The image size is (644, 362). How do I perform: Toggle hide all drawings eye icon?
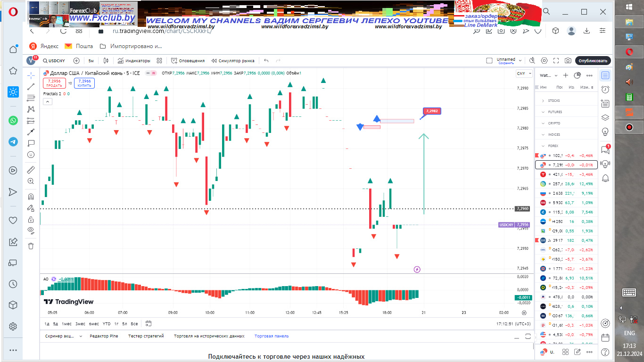[31, 230]
